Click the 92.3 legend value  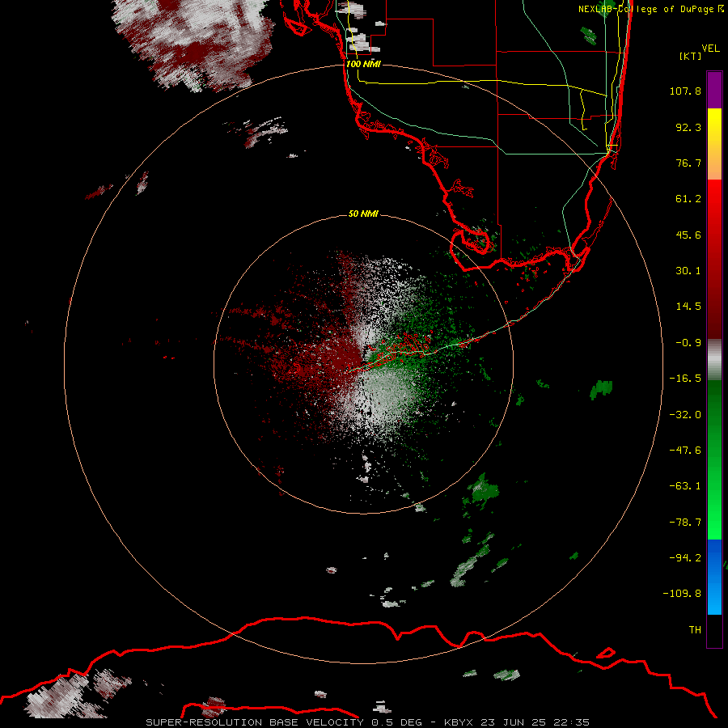[x=688, y=127]
